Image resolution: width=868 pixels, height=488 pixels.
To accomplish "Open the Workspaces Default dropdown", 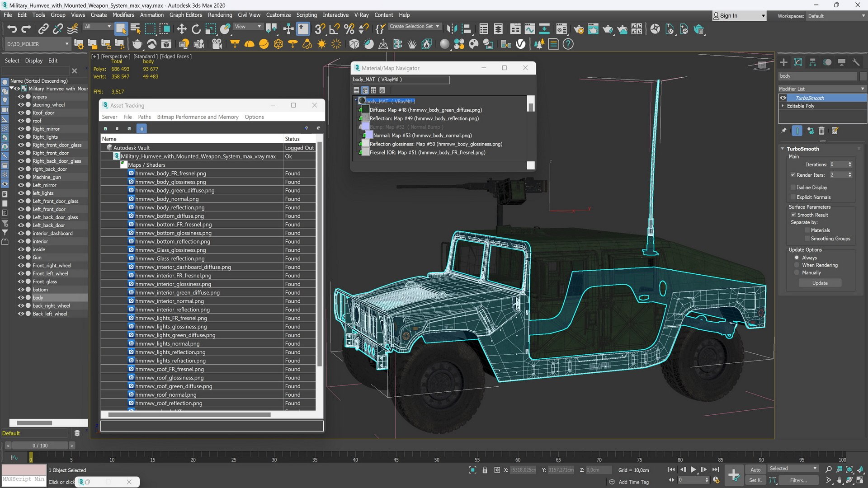I will click(836, 16).
